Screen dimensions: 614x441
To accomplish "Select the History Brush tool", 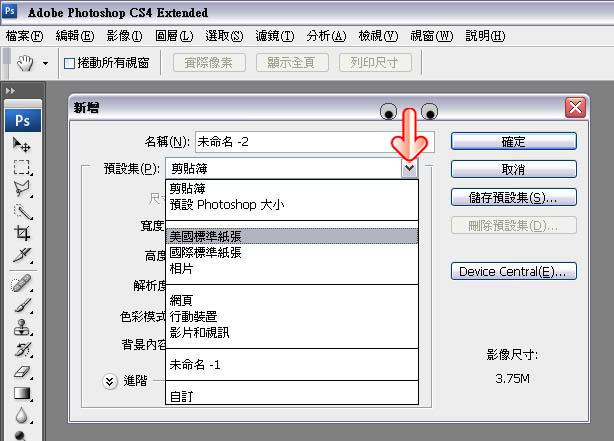I will coord(22,349).
